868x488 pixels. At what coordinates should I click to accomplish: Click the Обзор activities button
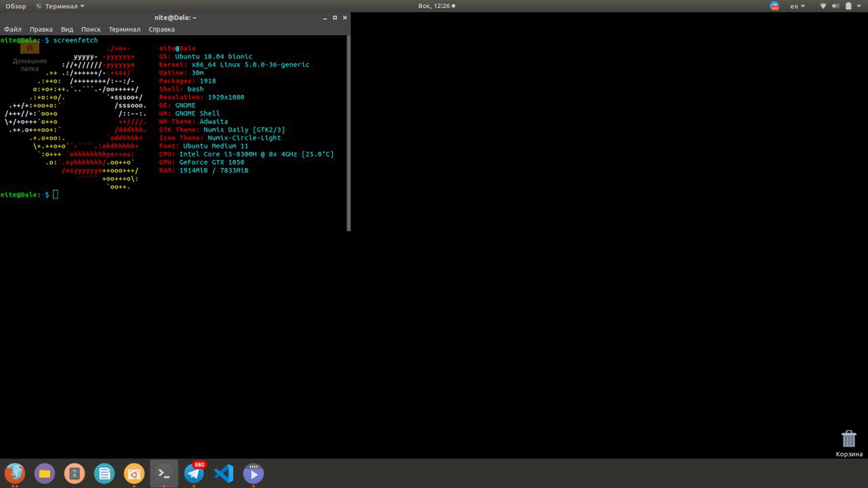pyautogui.click(x=16, y=6)
